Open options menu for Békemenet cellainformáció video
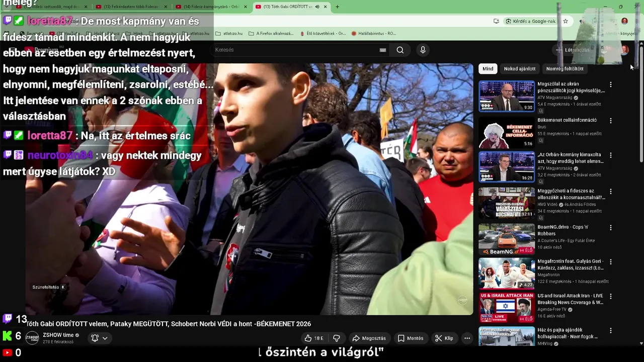The width and height of the screenshot is (644, 362). [x=611, y=121]
